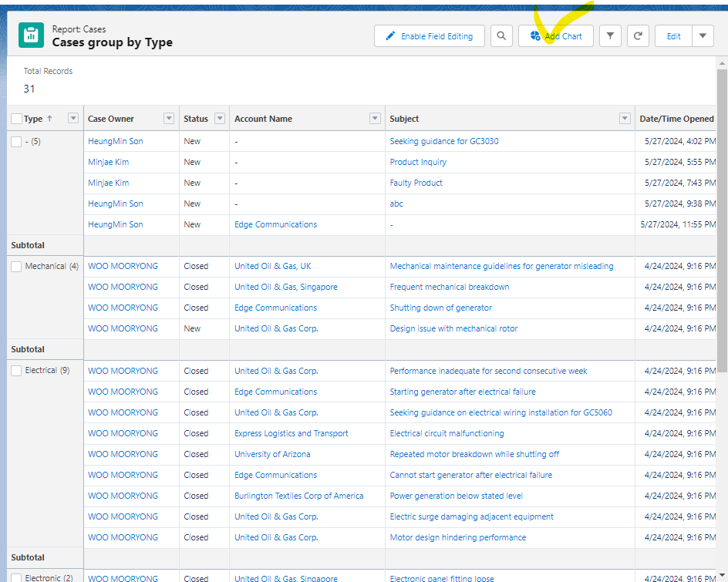Click the Cases group by Type title
Viewport: 728px width, 582px height.
tap(113, 42)
